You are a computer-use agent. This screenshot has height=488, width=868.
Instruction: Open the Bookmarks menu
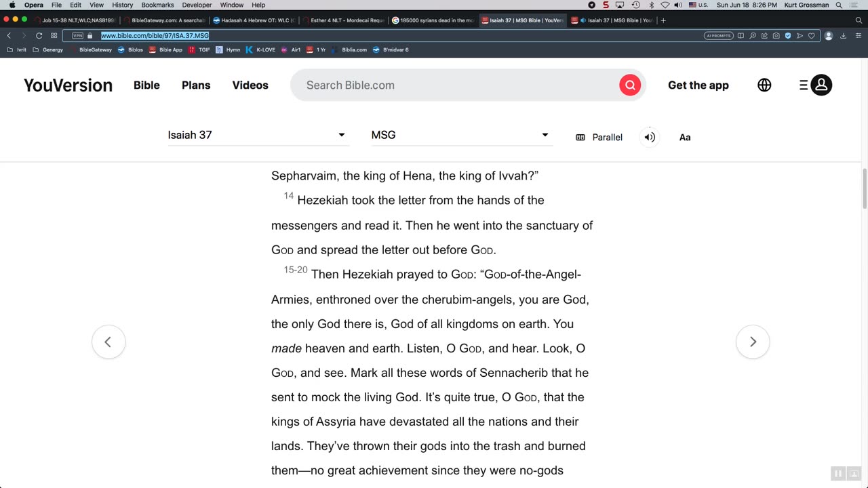click(x=157, y=5)
